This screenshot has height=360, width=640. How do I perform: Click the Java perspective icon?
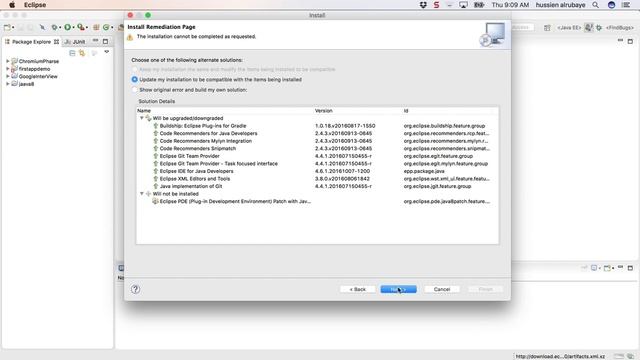point(588,28)
